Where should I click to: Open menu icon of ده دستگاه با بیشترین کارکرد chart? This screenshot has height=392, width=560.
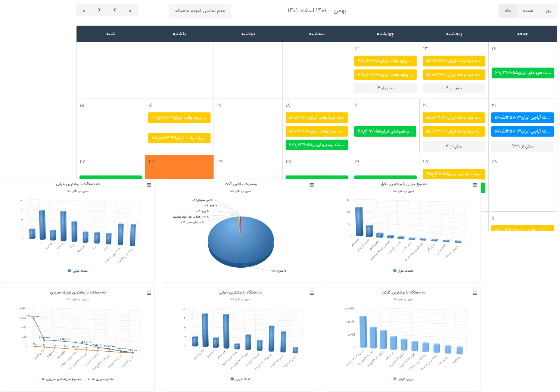click(475, 293)
